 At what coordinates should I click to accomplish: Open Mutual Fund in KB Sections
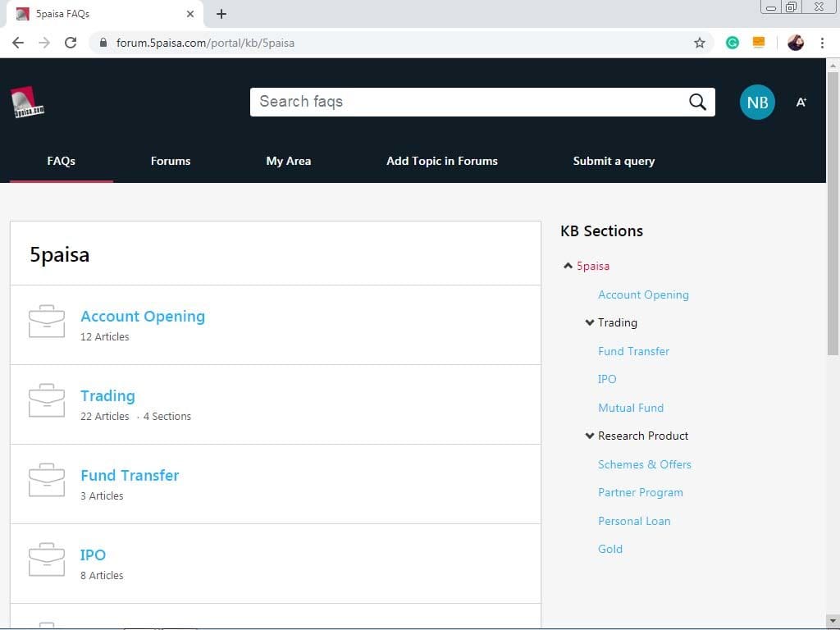631,408
